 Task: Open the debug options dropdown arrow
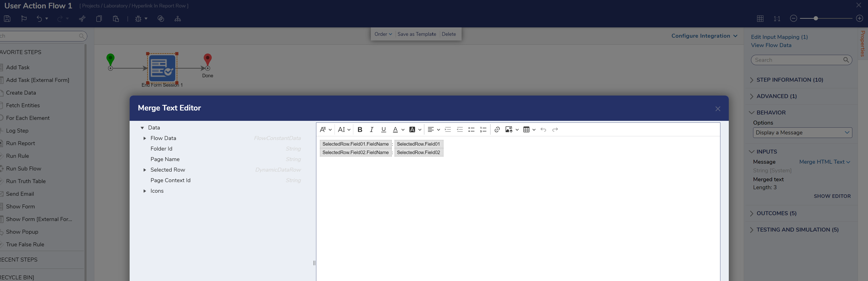pos(146,19)
